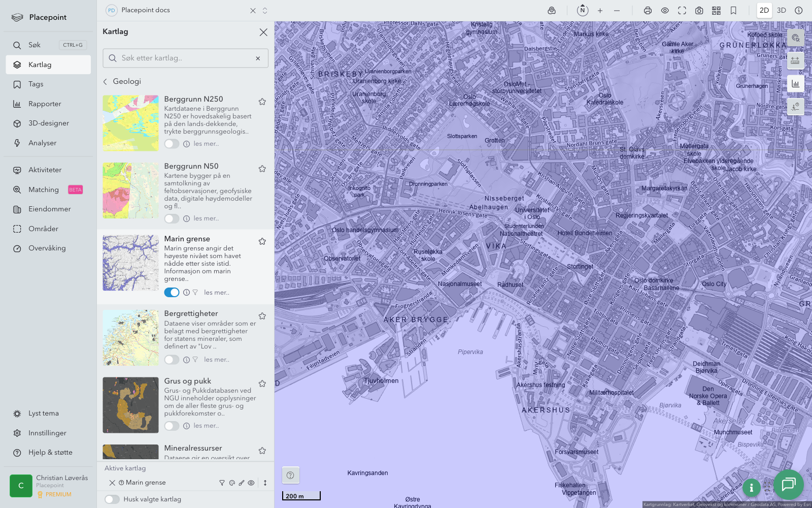Turn on Husk valgte kartlag switch
The width and height of the screenshot is (812, 508).
[x=112, y=499]
